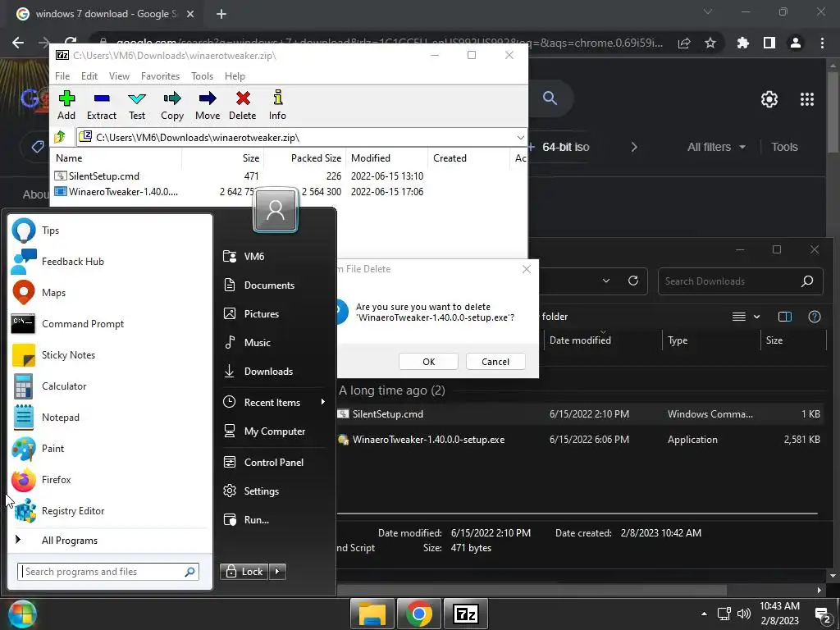Open the Tips app from Start menu
The image size is (840, 630).
coord(110,231)
